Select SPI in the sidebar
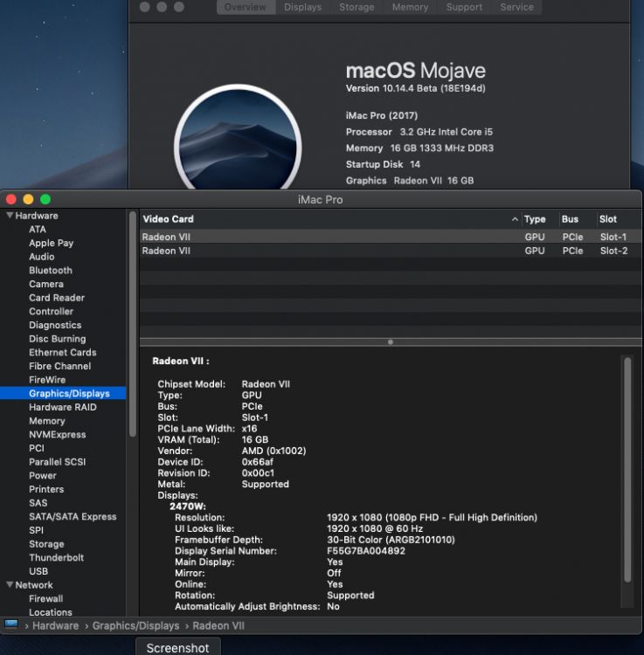Viewport: 644px width, 655px height. pos(36,530)
